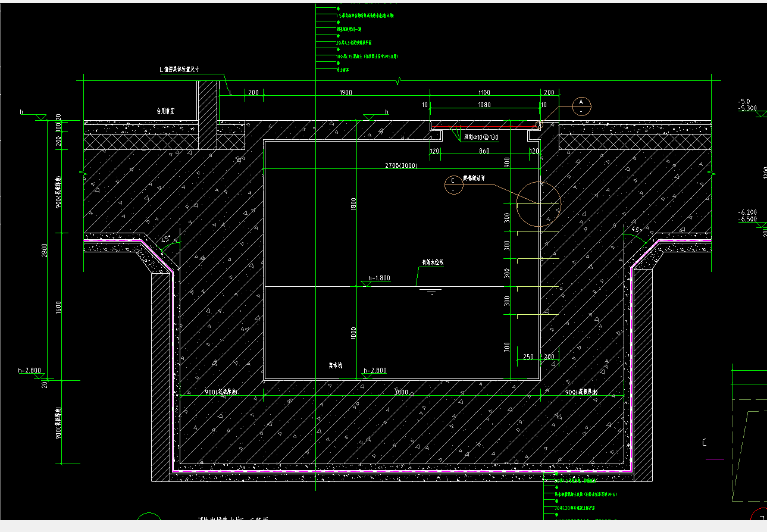Select the vertical 700 dimension near the ladder
767x532 pixels.
point(507,347)
